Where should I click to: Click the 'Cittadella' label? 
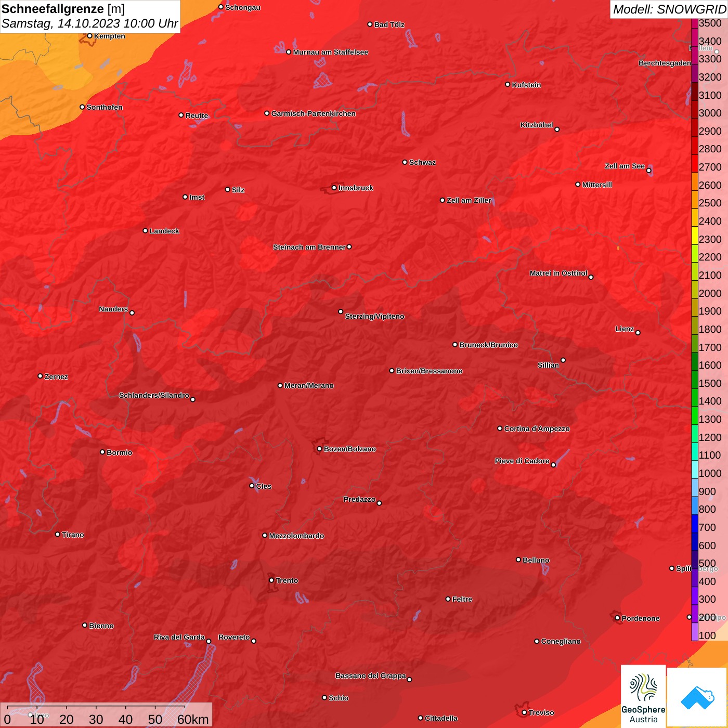pos(441,718)
